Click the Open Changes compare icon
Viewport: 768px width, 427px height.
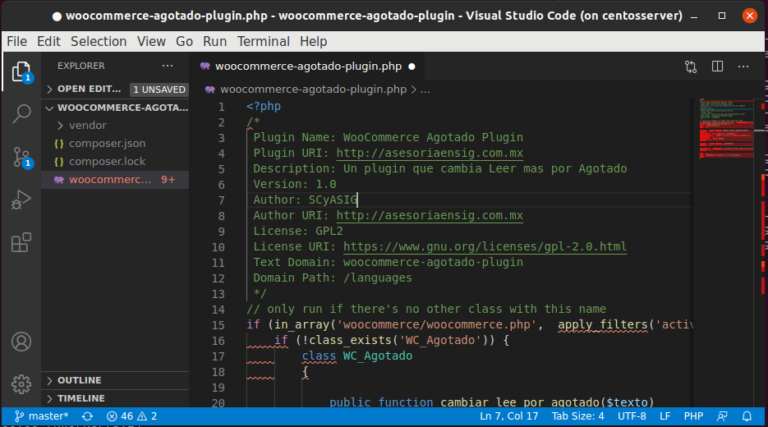(691, 67)
